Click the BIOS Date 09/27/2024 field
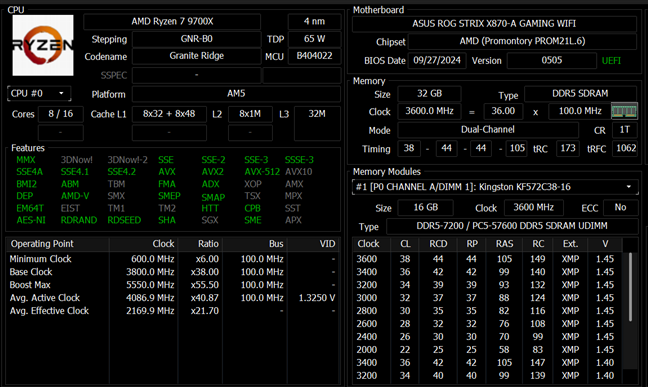This screenshot has height=387, width=648. click(437, 60)
